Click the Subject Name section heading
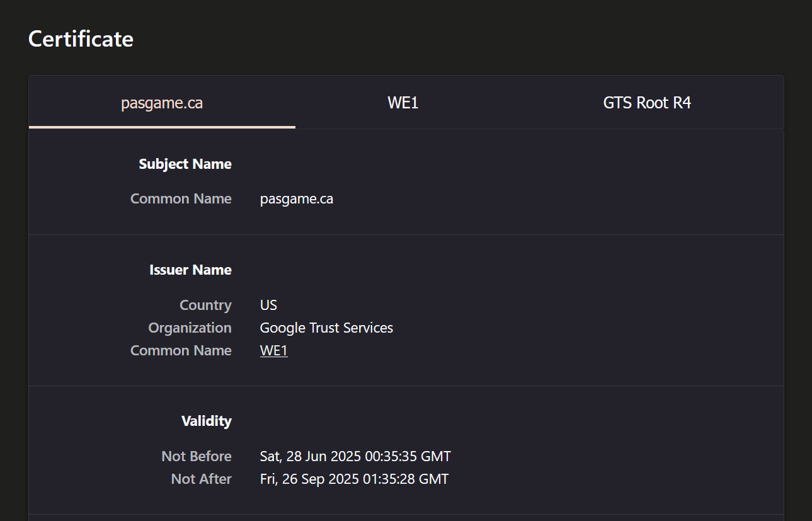This screenshot has height=521, width=812. click(x=185, y=164)
